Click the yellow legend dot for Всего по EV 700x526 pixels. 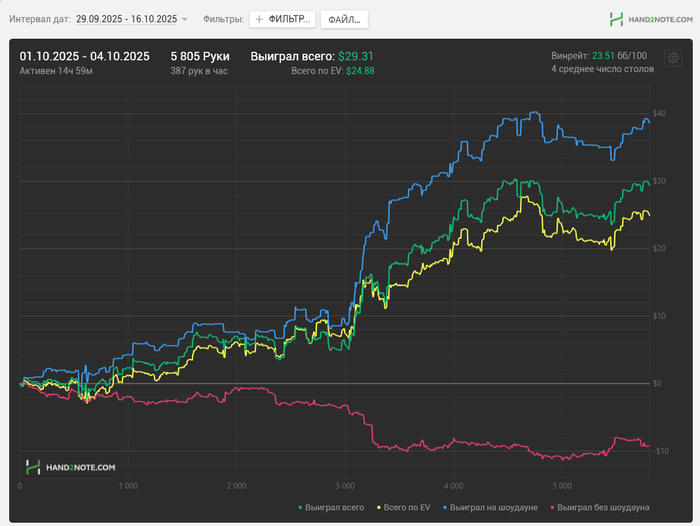pyautogui.click(x=379, y=508)
